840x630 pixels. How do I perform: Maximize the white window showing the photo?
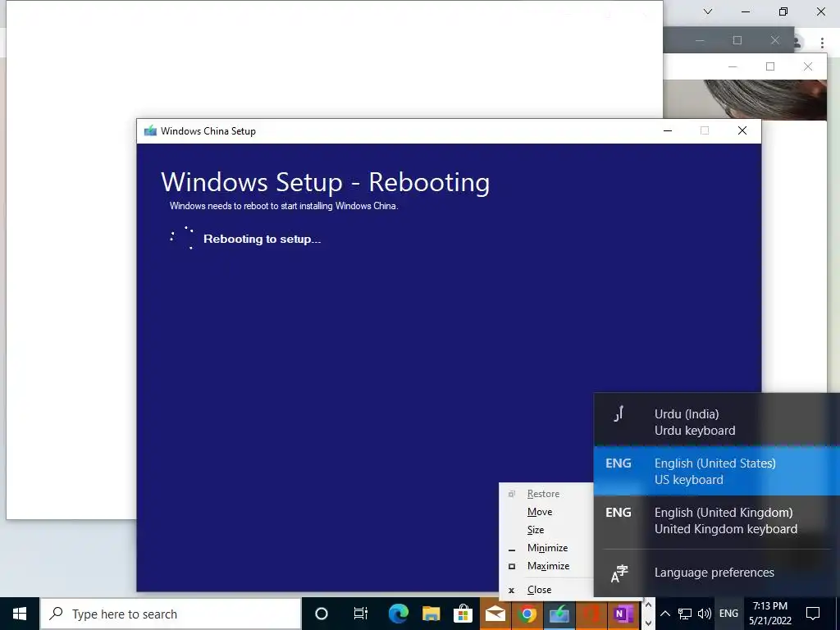click(770, 66)
